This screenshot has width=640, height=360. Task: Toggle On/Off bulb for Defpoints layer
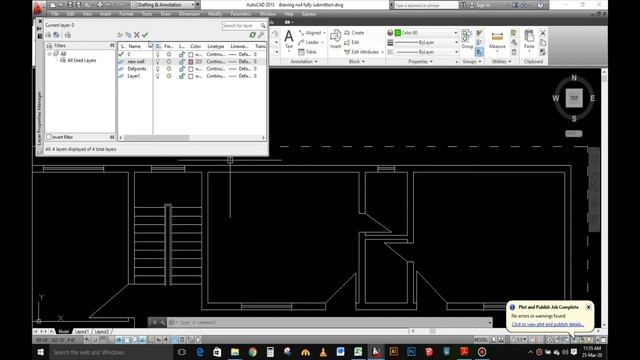point(158,69)
